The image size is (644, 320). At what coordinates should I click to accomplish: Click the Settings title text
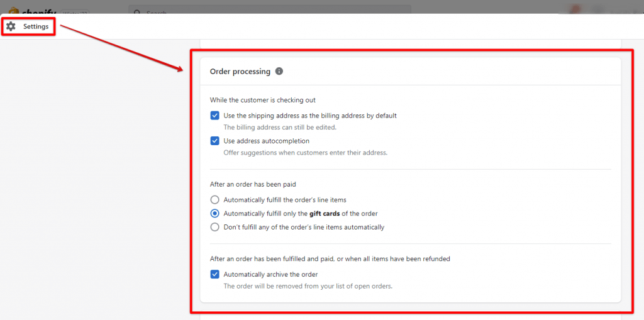[36, 26]
